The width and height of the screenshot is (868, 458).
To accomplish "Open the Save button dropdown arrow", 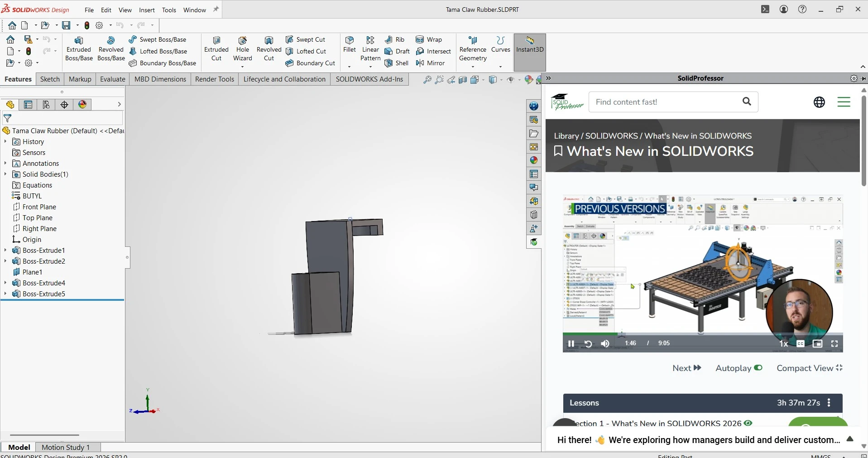I will coord(77,25).
